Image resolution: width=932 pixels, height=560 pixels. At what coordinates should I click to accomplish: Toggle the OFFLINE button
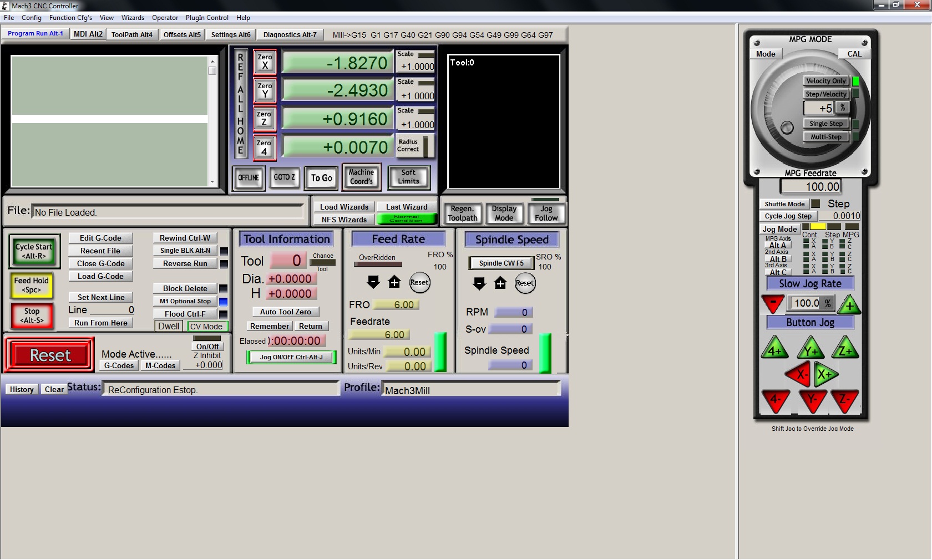[x=249, y=178]
